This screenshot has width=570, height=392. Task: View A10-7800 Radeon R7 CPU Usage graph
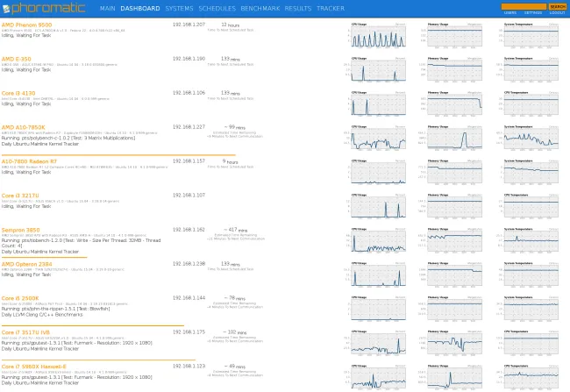[x=378, y=173]
